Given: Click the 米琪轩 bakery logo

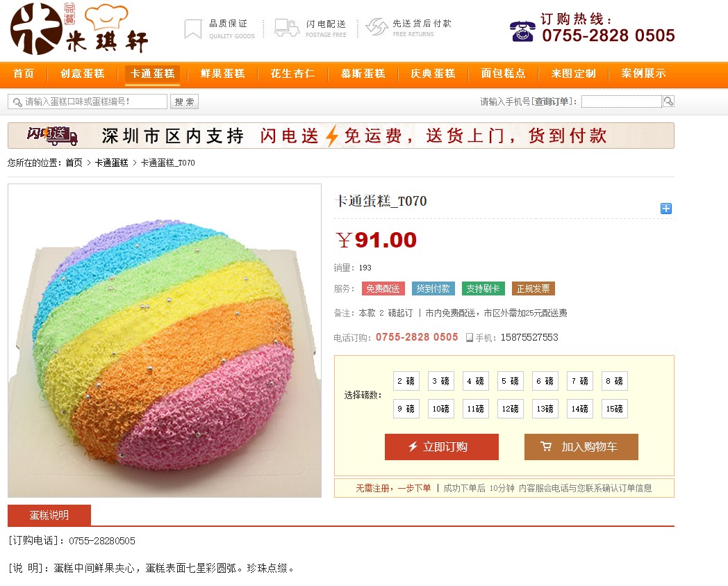Looking at the screenshot, I should coord(79,29).
